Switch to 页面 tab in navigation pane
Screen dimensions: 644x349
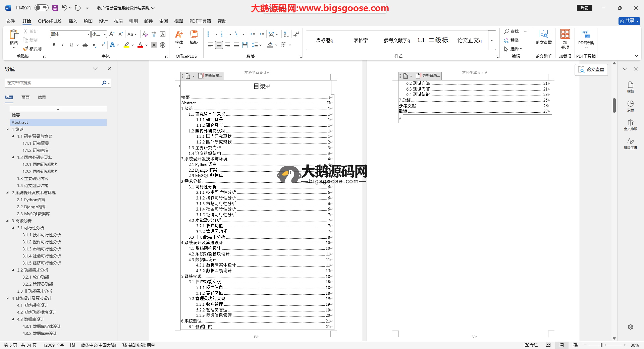(x=25, y=98)
